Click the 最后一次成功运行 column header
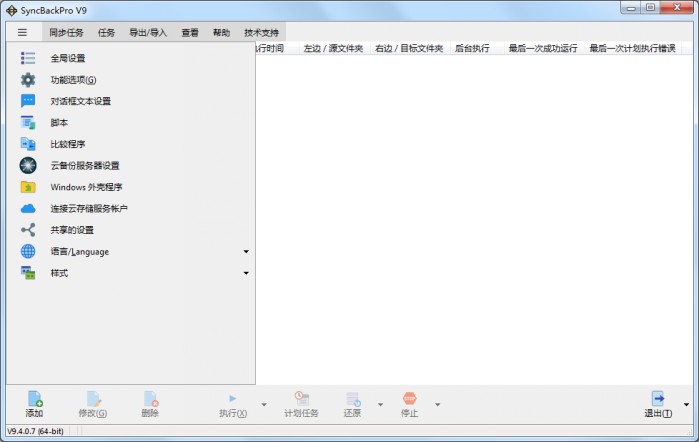 (x=543, y=48)
